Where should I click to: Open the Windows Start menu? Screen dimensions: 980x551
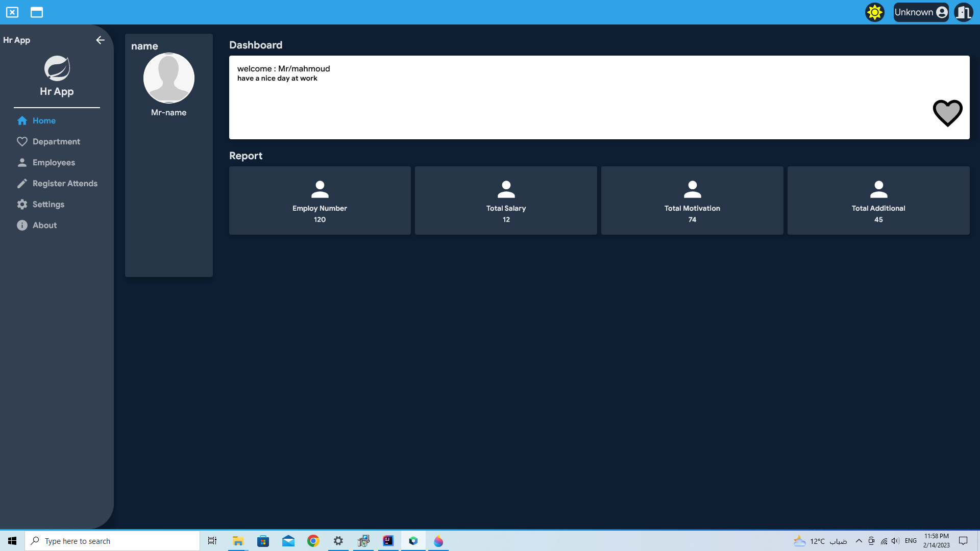[x=12, y=541]
